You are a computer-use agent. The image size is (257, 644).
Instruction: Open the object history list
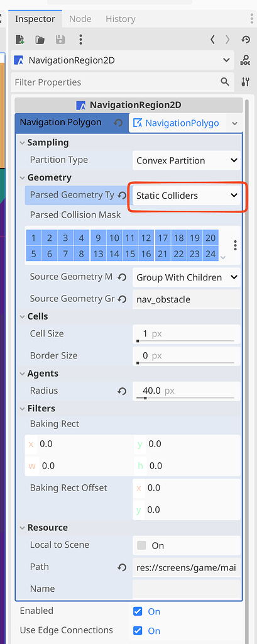click(246, 40)
